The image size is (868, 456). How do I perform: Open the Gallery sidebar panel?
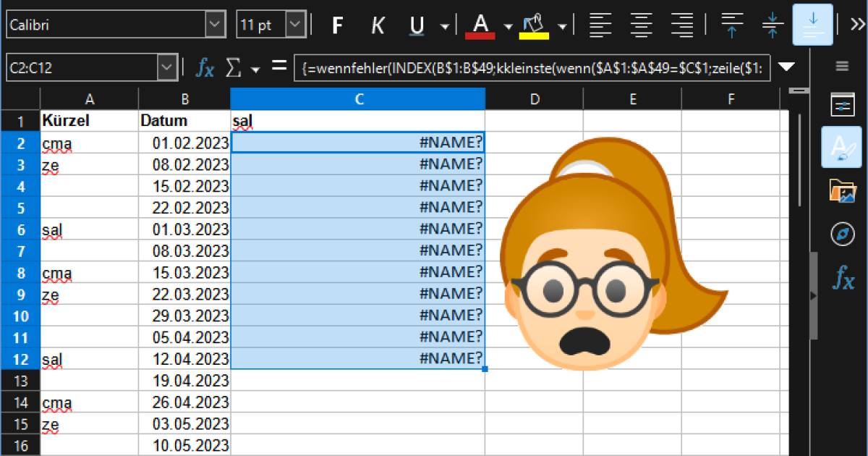843,192
